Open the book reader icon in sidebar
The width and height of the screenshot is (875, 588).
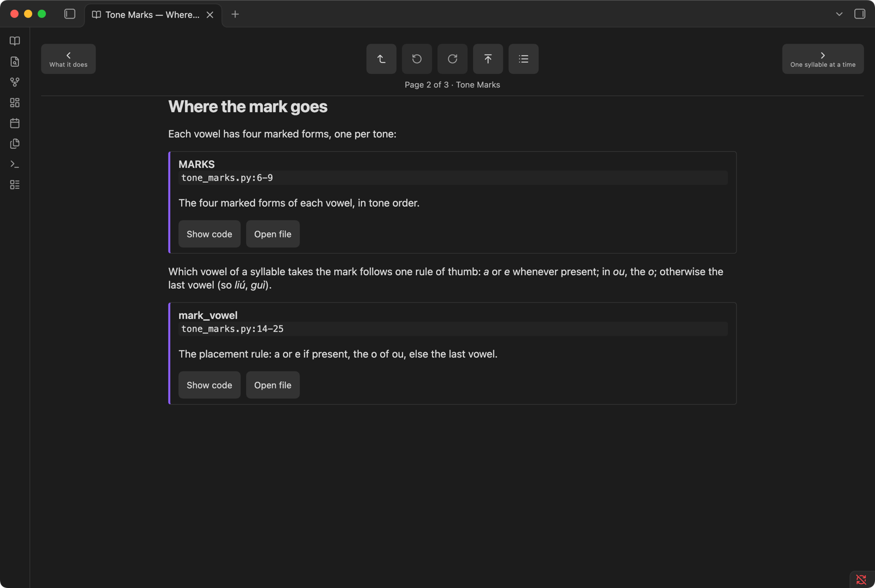pos(15,41)
